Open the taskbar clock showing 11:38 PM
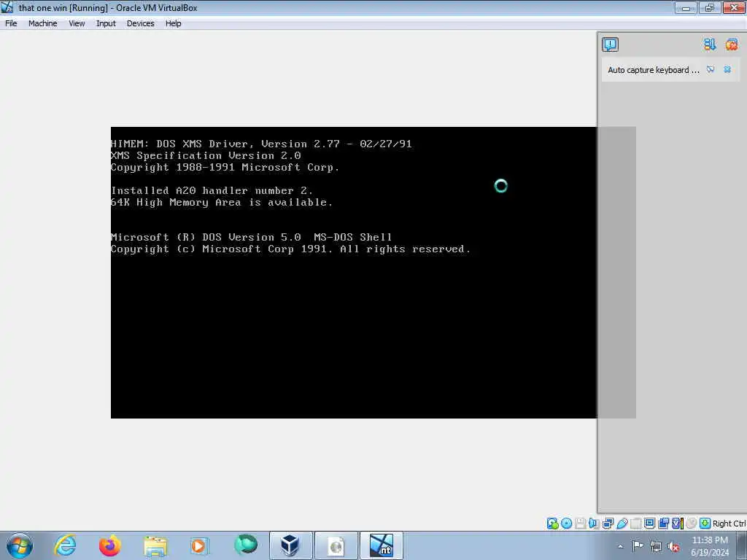 [710, 545]
